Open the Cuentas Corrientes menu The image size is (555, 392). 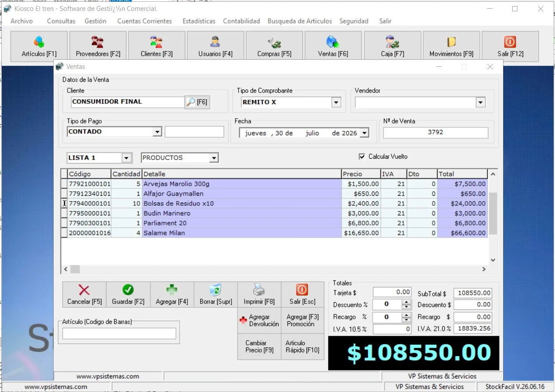144,21
